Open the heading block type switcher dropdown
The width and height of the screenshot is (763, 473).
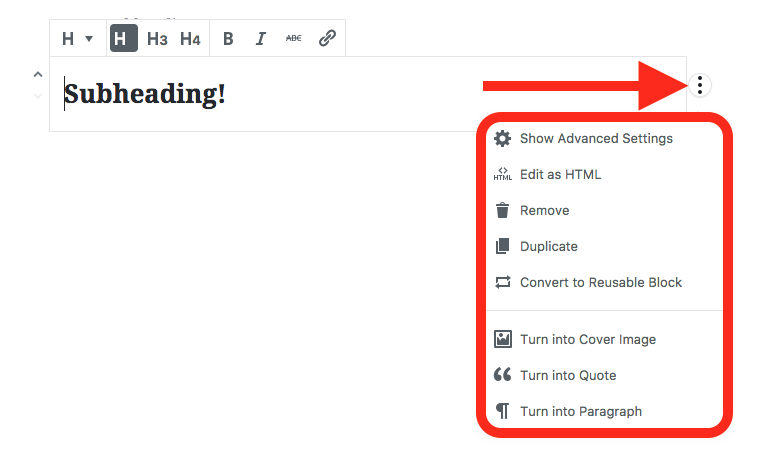(77, 39)
